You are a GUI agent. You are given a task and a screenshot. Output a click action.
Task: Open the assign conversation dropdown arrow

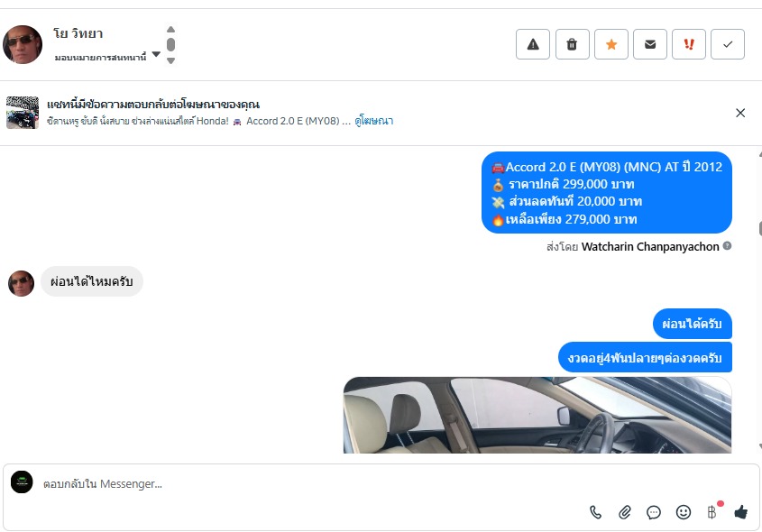(x=156, y=54)
